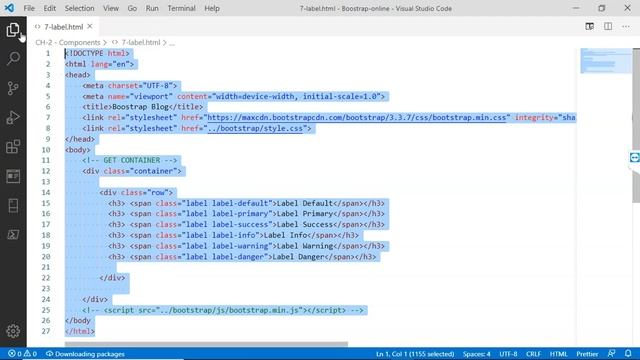640x360 pixels.
Task: Click the "Boostrap Blog" title text
Action: click(140, 107)
